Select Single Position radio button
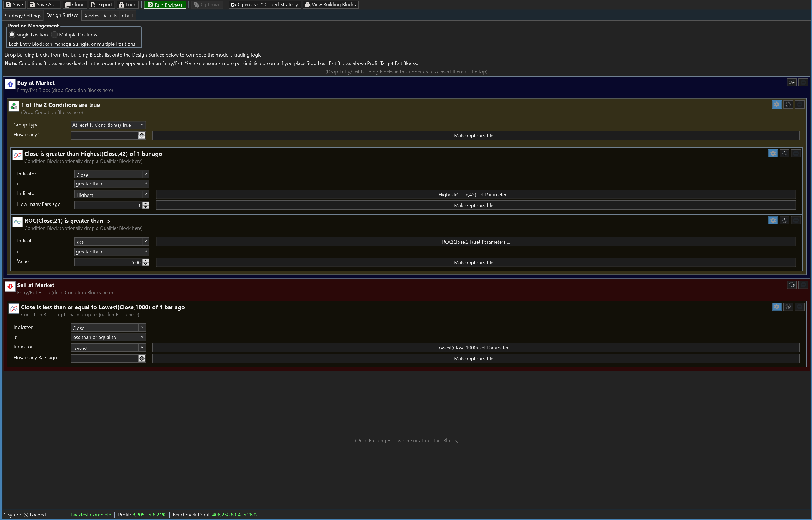 (12, 35)
